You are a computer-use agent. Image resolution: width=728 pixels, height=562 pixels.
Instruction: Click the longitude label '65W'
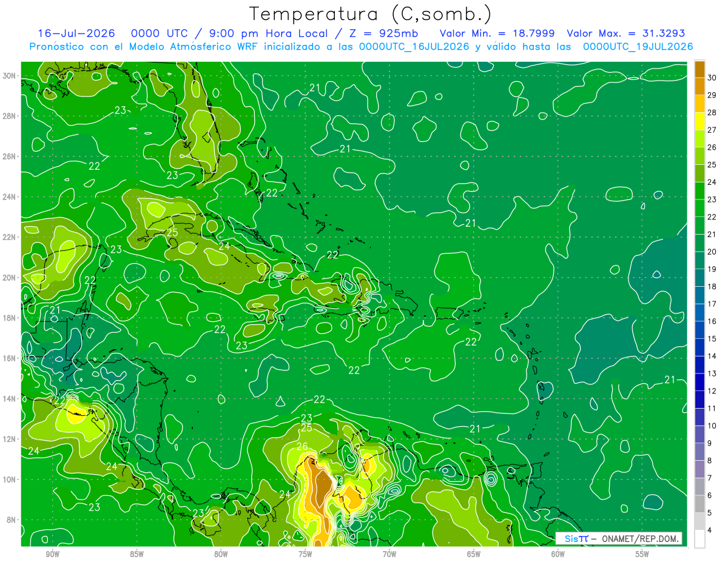[x=474, y=554]
